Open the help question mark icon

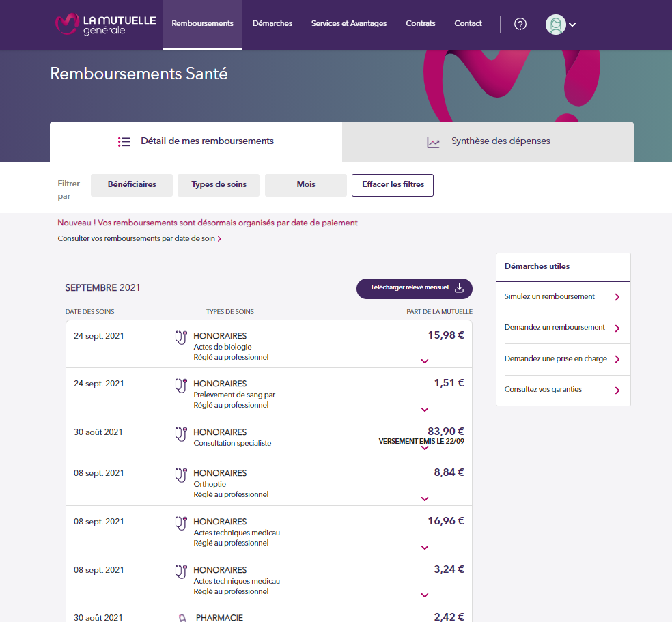pyautogui.click(x=520, y=24)
